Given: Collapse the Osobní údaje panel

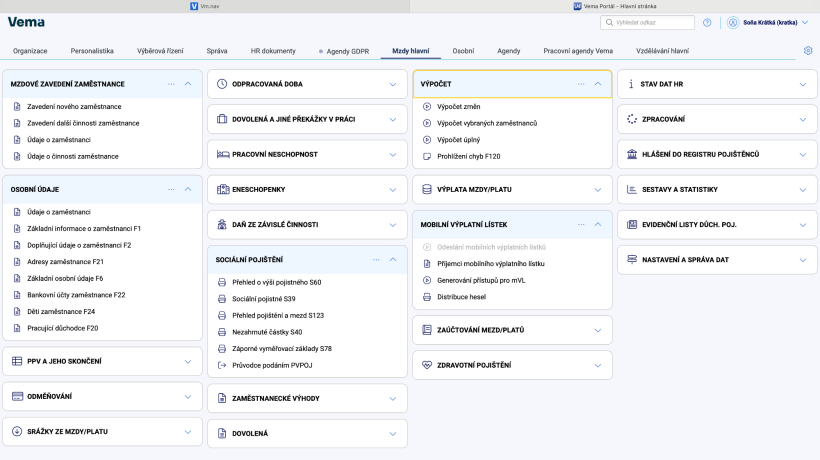Looking at the screenshot, I should (x=188, y=189).
